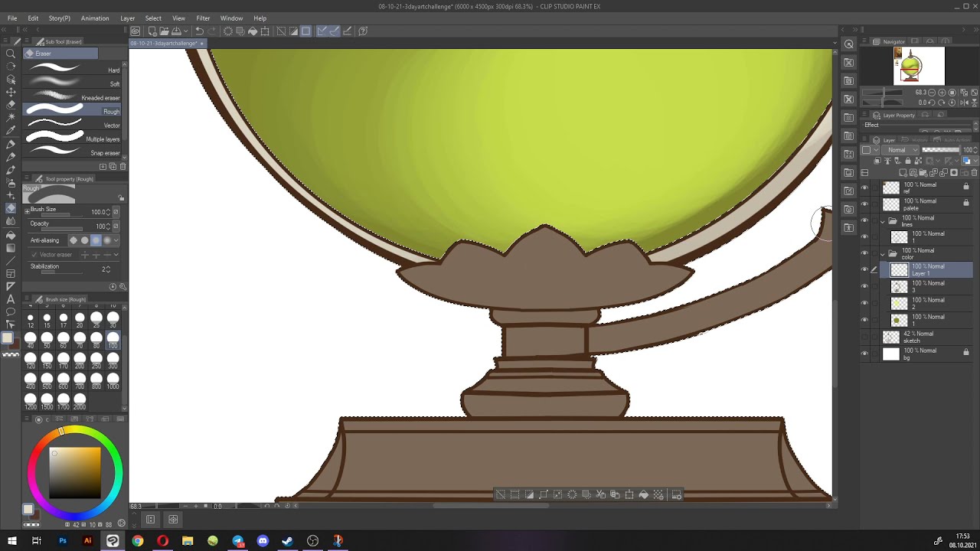Open the Window menu
The height and width of the screenshot is (551, 980).
231,18
